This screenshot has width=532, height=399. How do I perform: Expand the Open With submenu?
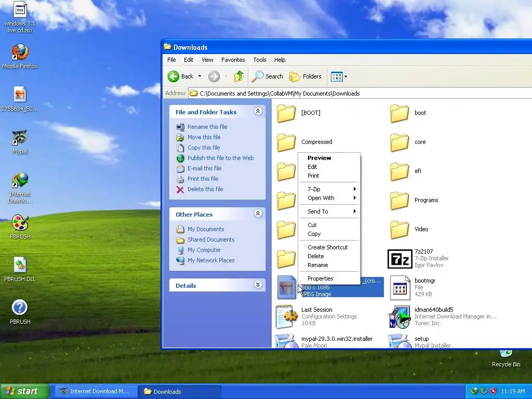(329, 198)
